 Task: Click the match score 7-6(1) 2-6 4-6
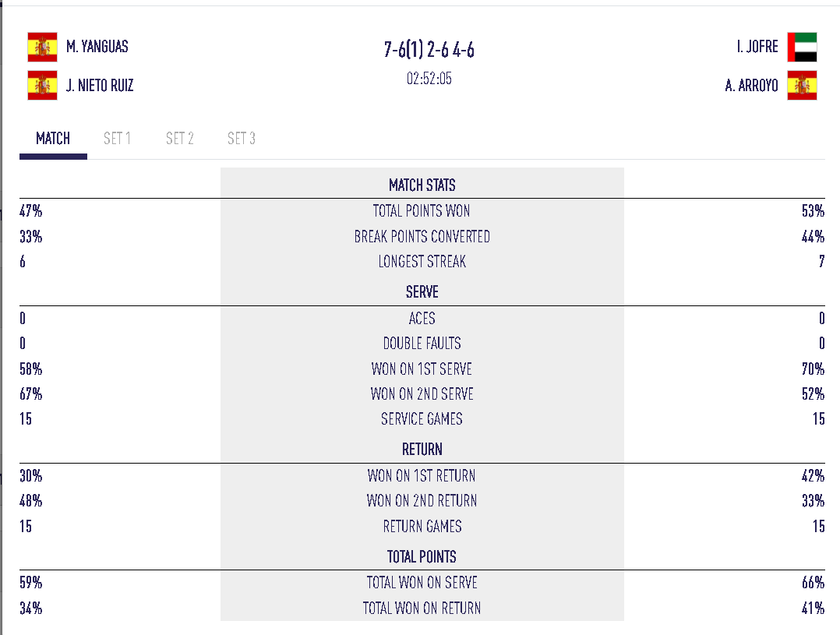[429, 51]
